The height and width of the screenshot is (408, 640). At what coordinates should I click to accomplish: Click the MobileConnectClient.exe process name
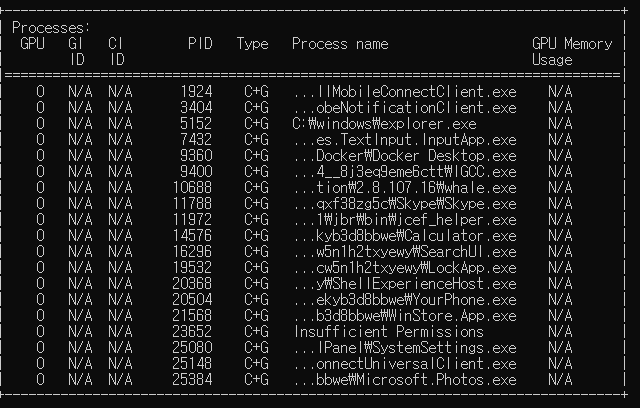tap(405, 92)
